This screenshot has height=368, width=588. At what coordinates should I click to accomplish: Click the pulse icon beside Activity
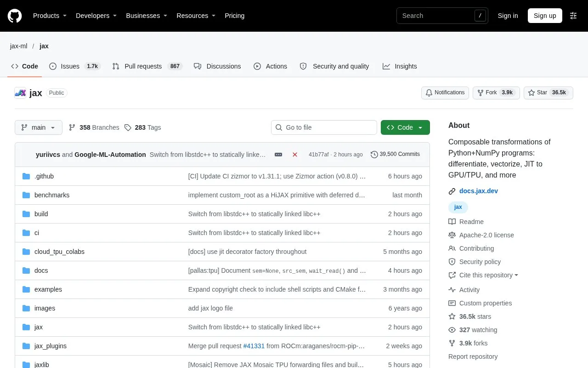[452, 290]
